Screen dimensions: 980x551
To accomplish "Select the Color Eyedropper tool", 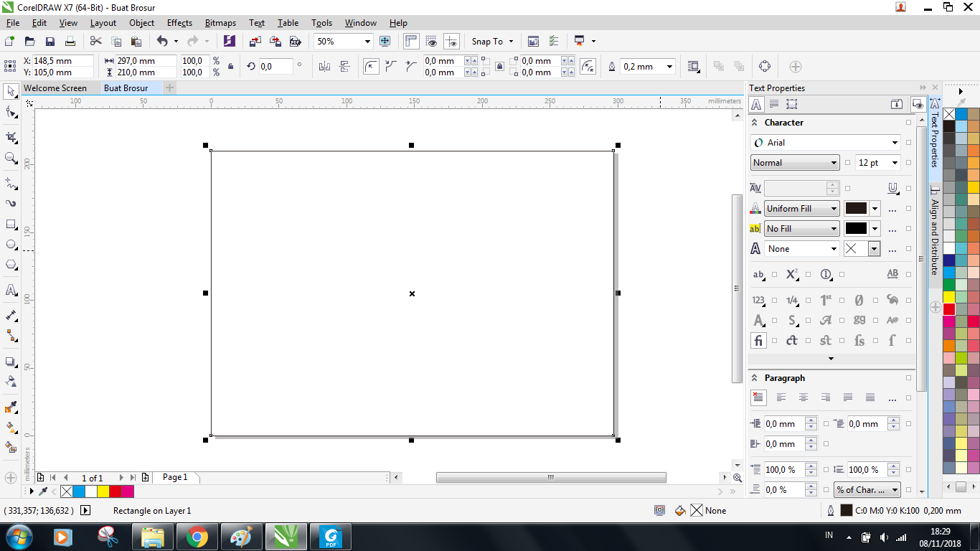I will (10, 407).
